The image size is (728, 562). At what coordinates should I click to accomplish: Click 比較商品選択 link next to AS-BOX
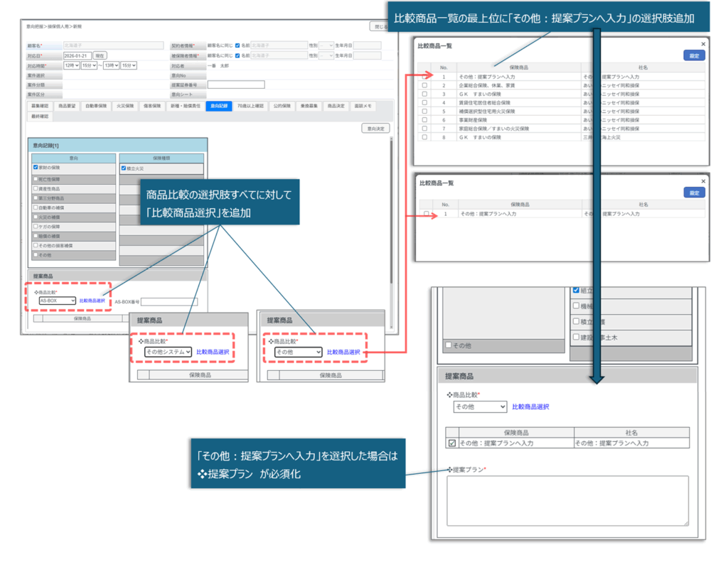pyautogui.click(x=92, y=301)
